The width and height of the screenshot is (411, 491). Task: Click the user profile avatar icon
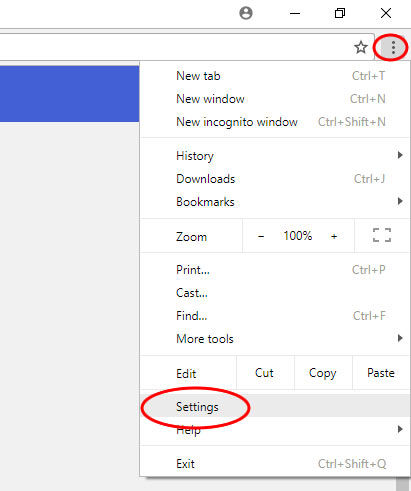[x=246, y=13]
